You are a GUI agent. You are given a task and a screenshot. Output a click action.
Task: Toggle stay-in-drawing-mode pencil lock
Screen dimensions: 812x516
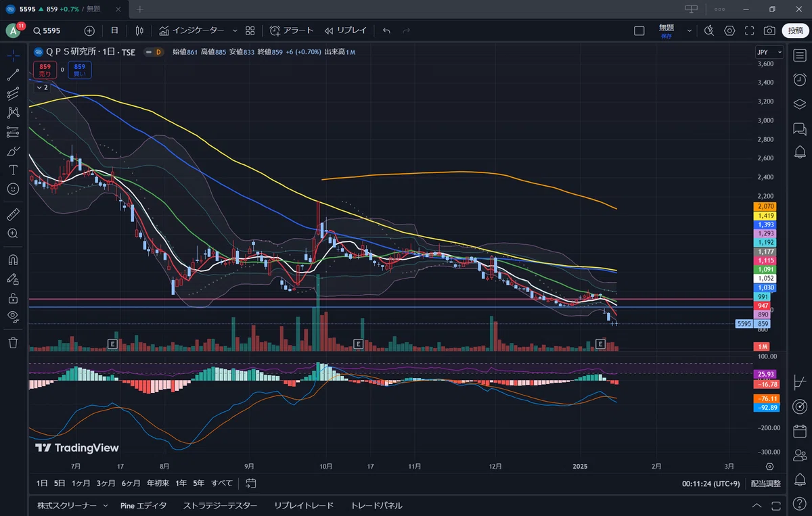click(13, 278)
